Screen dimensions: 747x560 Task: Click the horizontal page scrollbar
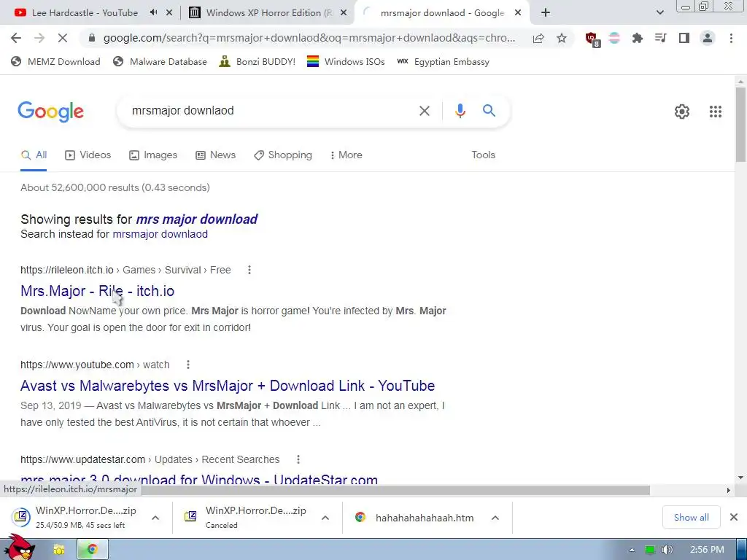(x=395, y=490)
